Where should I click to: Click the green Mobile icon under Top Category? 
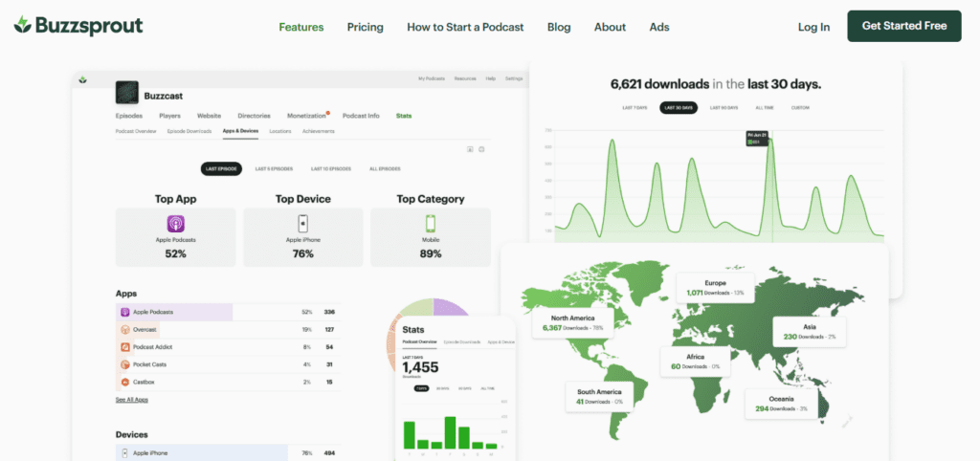click(431, 224)
